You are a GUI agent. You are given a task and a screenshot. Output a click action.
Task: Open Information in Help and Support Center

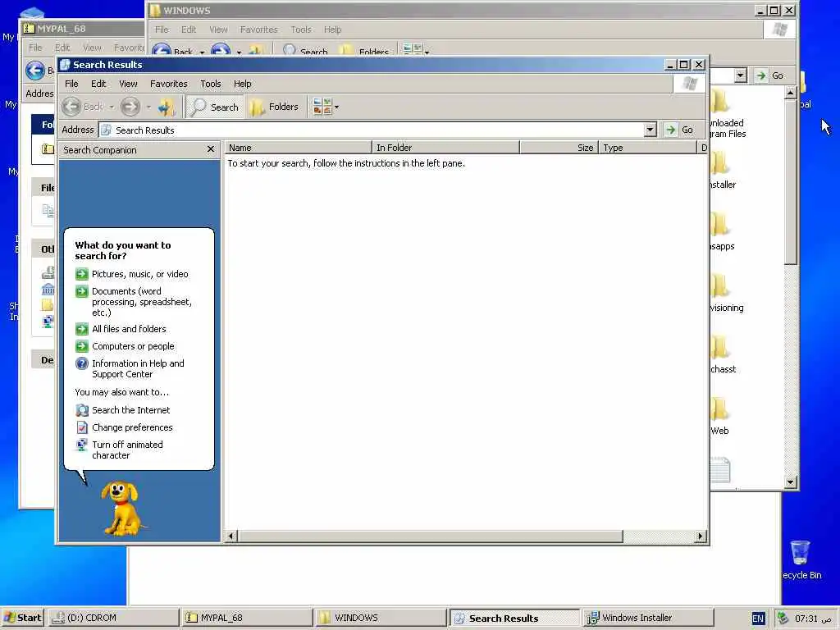click(x=138, y=368)
